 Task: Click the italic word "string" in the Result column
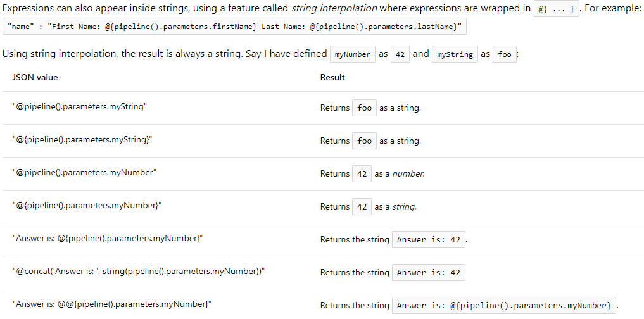pos(404,206)
